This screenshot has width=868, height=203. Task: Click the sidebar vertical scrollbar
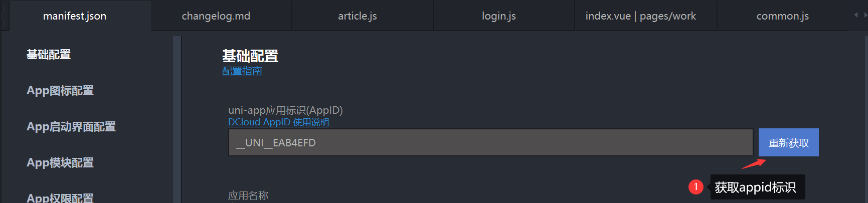(x=177, y=119)
